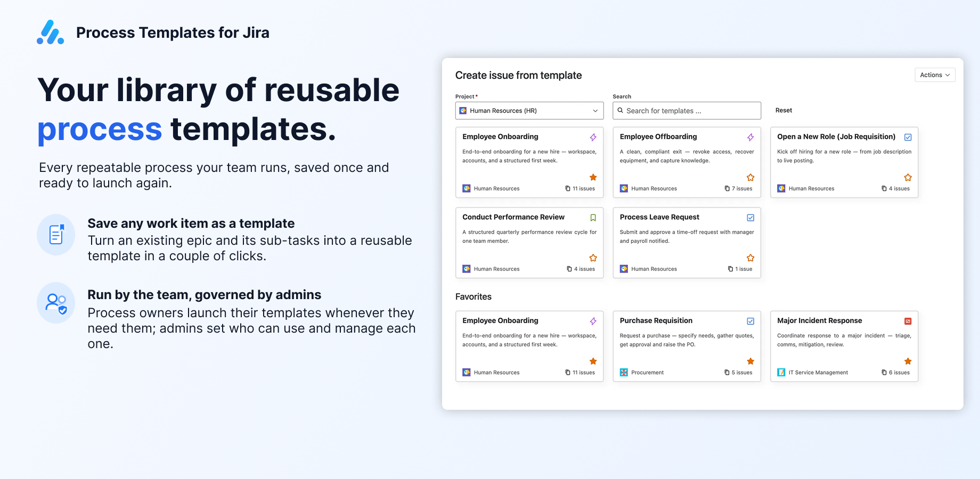The image size is (980, 479).
Task: Click the 4 issues icon on Conduct Performance Review
Action: pos(569,269)
